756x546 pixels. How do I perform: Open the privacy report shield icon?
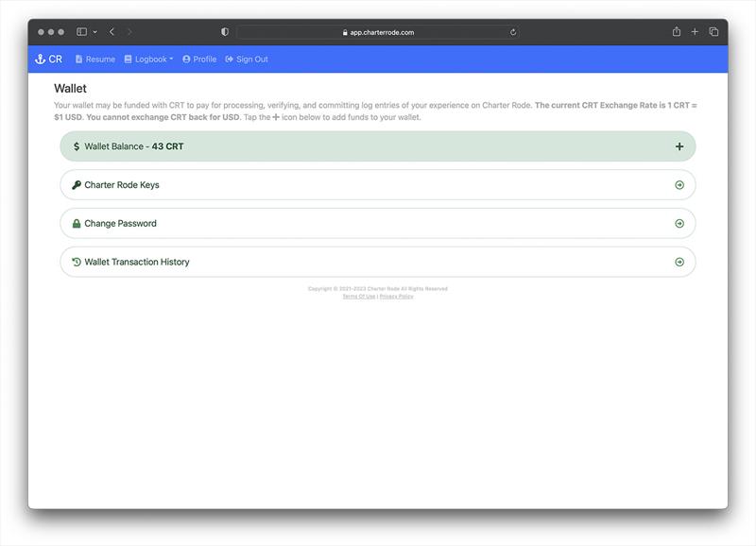tap(225, 32)
